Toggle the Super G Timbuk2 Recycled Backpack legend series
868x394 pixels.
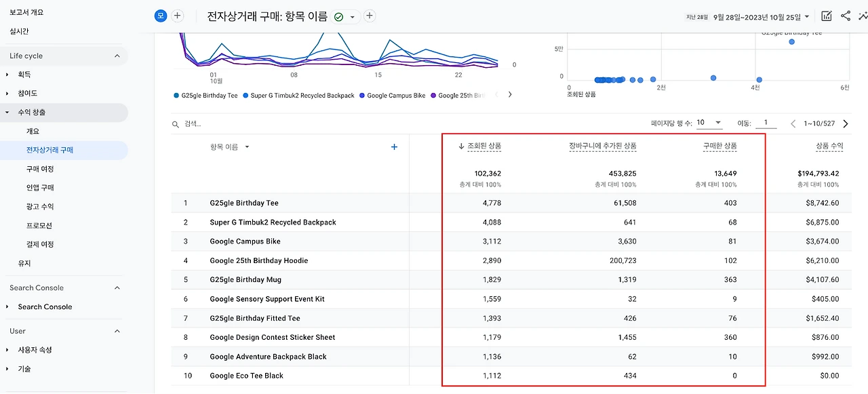point(298,96)
